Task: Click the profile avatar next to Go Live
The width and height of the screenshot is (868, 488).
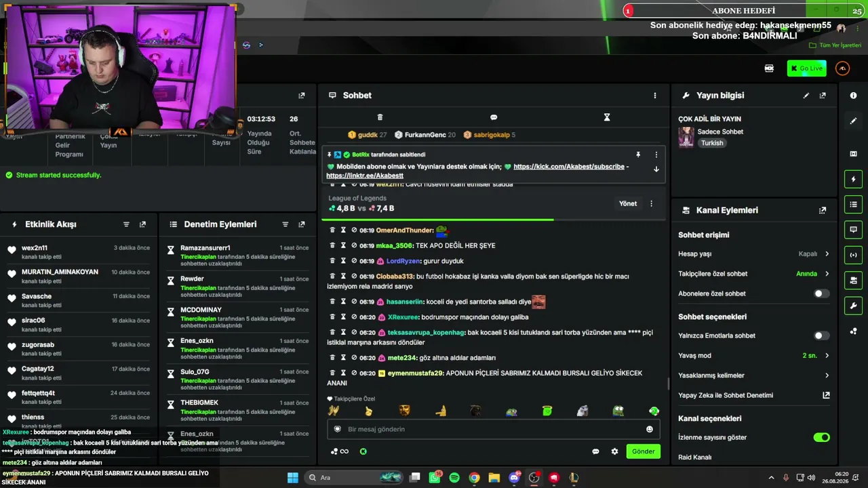Action: point(842,68)
